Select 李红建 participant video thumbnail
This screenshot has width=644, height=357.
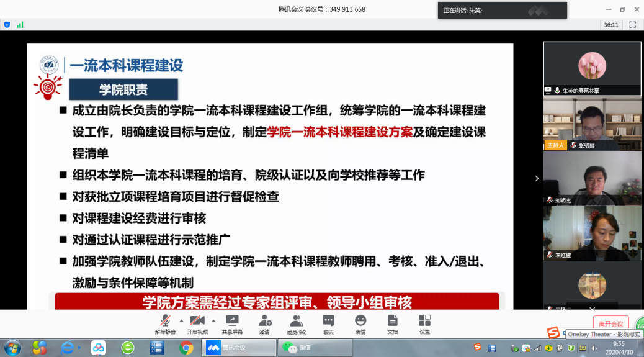(x=592, y=232)
